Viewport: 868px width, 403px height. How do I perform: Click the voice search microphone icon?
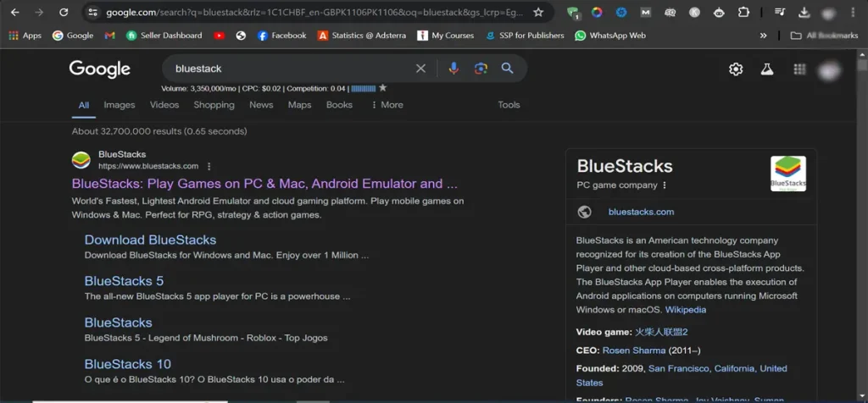pos(454,69)
